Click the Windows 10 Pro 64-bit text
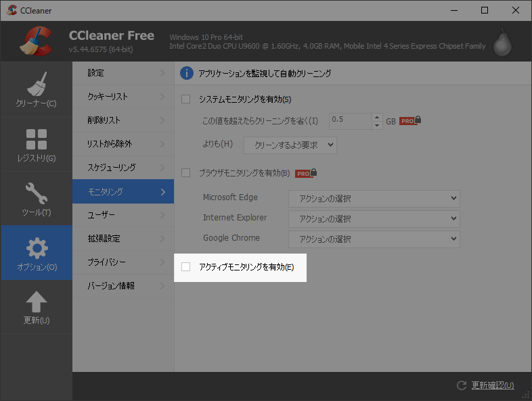This screenshot has height=401, width=532. (x=206, y=37)
